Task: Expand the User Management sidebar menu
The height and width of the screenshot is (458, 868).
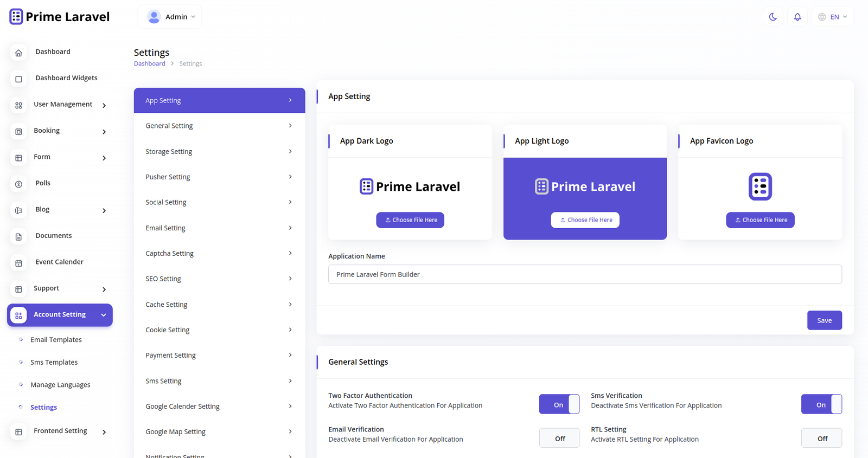Action: [x=63, y=105]
